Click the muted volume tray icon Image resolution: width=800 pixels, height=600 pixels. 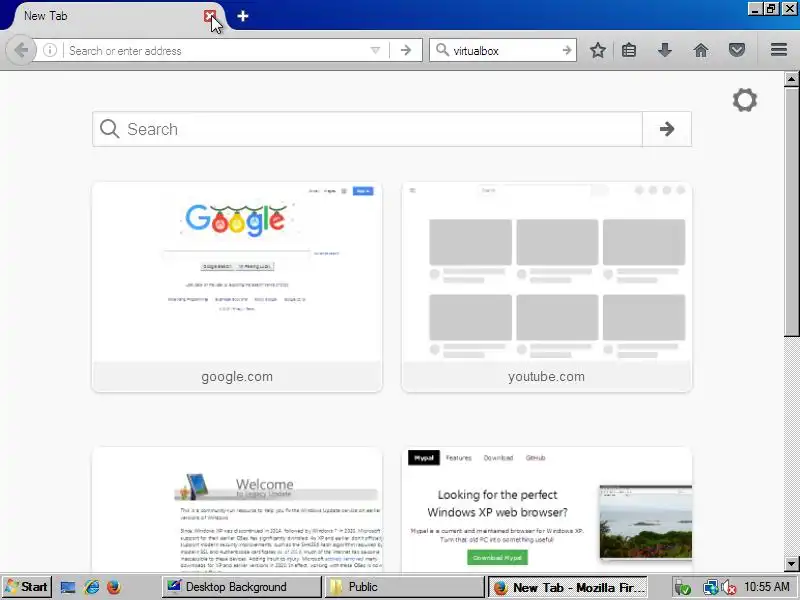[x=729, y=588]
